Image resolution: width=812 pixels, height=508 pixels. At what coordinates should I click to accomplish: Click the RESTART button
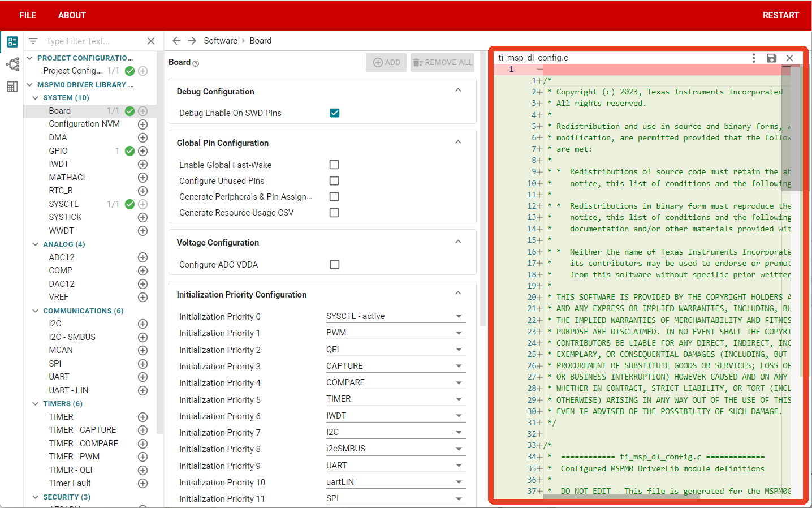point(780,15)
